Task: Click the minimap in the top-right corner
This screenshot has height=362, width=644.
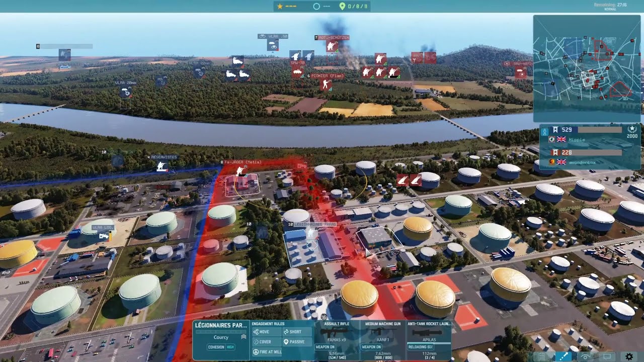Action: click(587, 68)
